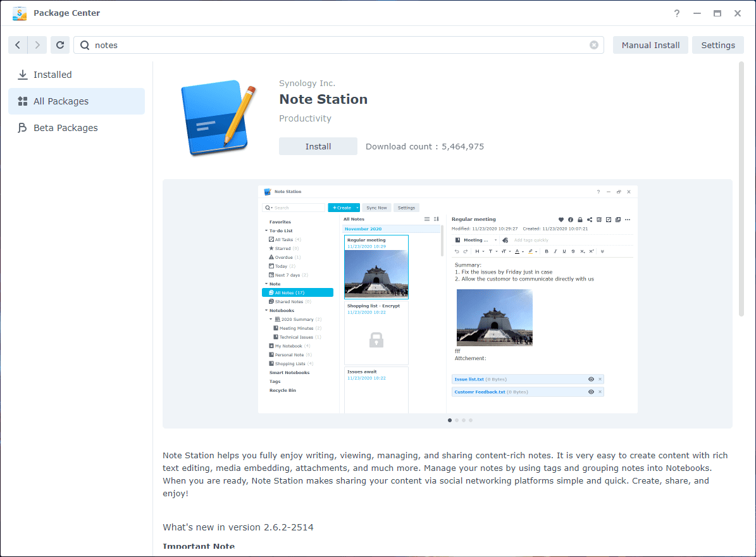This screenshot has width=756, height=557.
Task: Click the vertical scrollbar thumb
Action: pyautogui.click(x=741, y=189)
